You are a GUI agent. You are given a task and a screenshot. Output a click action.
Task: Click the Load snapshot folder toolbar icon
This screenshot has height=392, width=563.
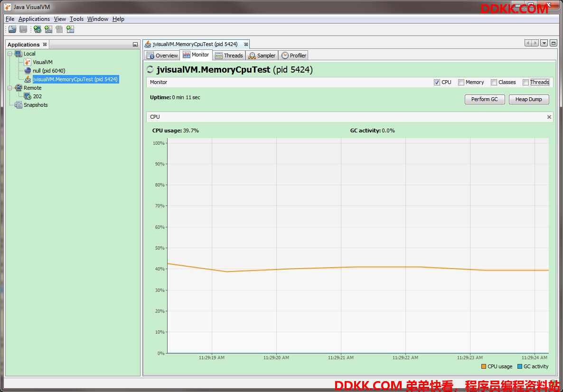(12, 29)
